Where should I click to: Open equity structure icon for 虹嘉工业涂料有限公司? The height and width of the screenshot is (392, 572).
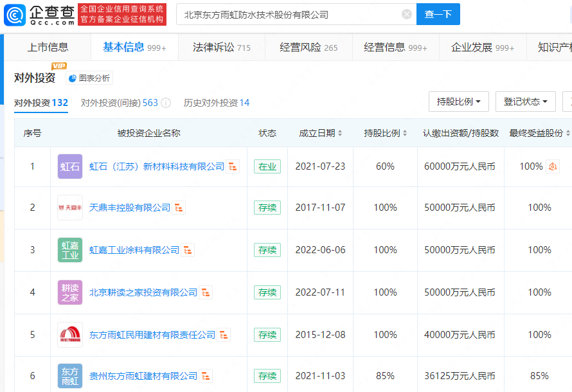188,250
